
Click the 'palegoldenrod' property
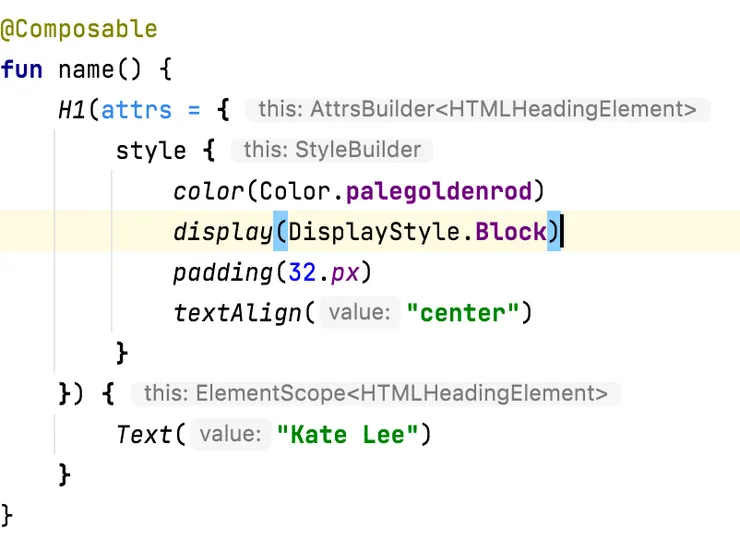tap(439, 191)
